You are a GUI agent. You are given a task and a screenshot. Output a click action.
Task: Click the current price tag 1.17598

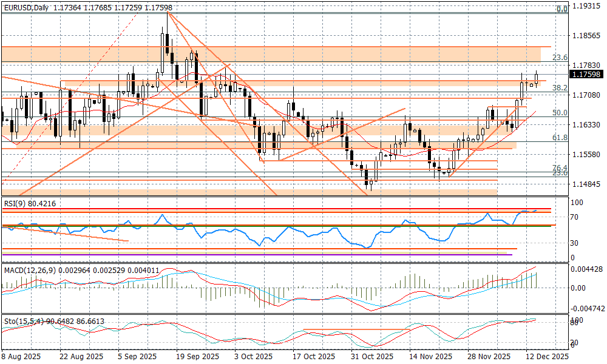tap(586, 74)
